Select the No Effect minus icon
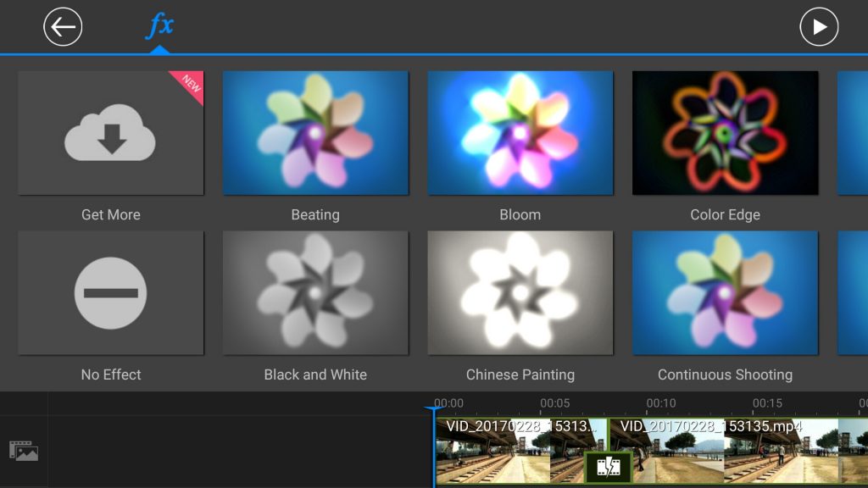The width and height of the screenshot is (868, 488). 111,293
